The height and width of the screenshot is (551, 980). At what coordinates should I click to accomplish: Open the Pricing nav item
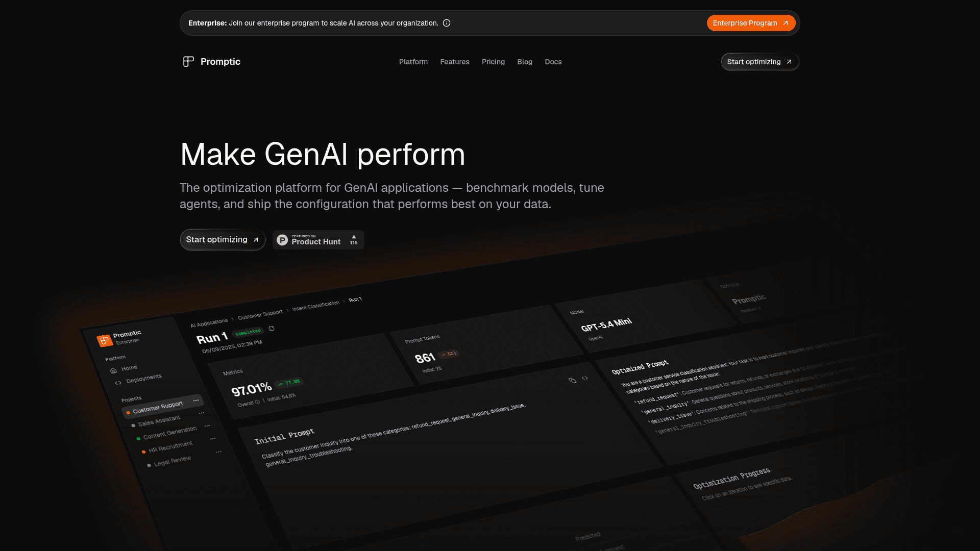pos(493,62)
